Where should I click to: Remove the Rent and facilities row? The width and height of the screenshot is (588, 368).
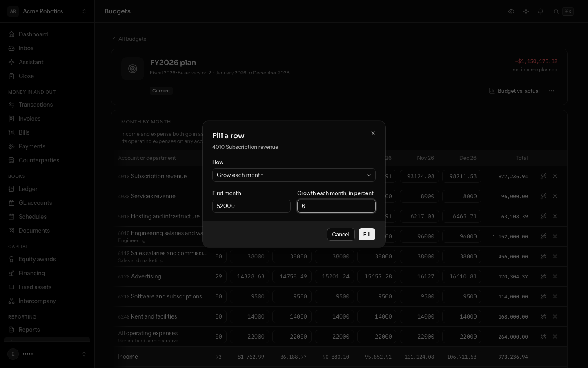555,316
